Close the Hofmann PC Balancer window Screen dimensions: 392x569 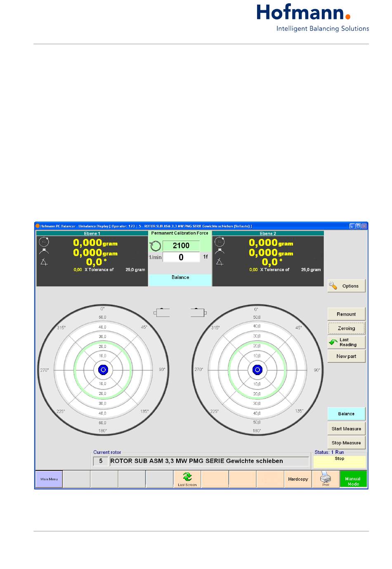(x=364, y=226)
